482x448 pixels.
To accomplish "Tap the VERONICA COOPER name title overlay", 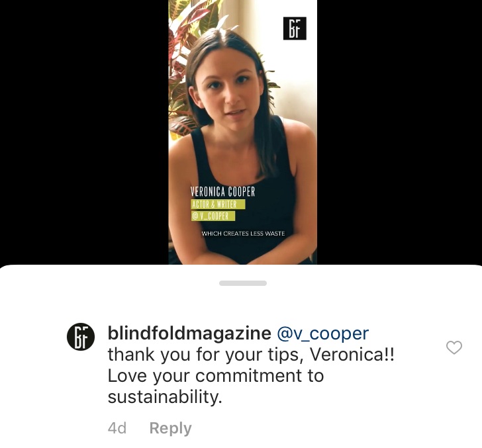I will pos(222,191).
